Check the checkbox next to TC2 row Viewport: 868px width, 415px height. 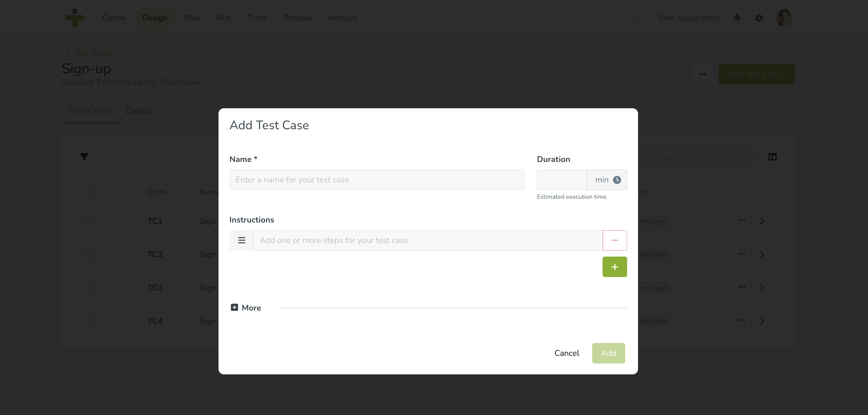90,253
